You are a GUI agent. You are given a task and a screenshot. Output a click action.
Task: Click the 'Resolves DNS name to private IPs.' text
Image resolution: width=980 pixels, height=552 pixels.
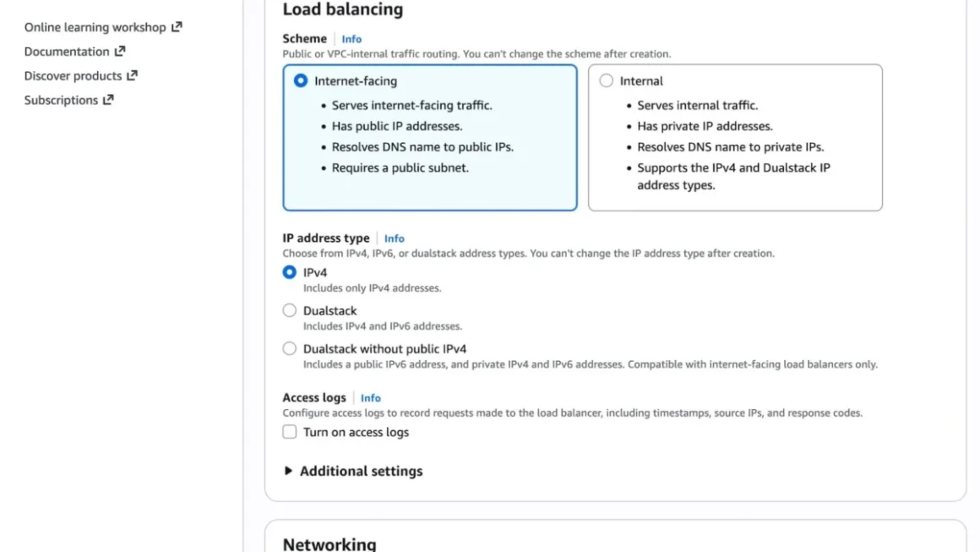pyautogui.click(x=731, y=148)
